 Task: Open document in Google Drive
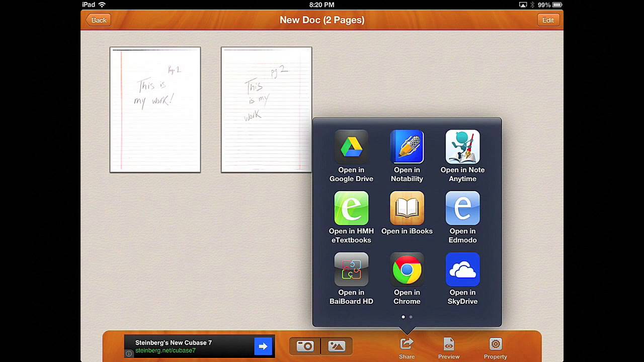[351, 156]
